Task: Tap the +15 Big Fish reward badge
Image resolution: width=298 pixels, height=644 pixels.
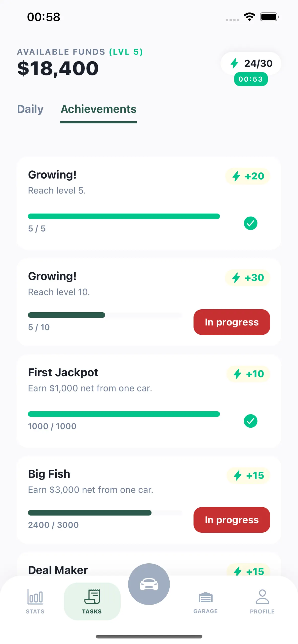Action: tap(248, 475)
